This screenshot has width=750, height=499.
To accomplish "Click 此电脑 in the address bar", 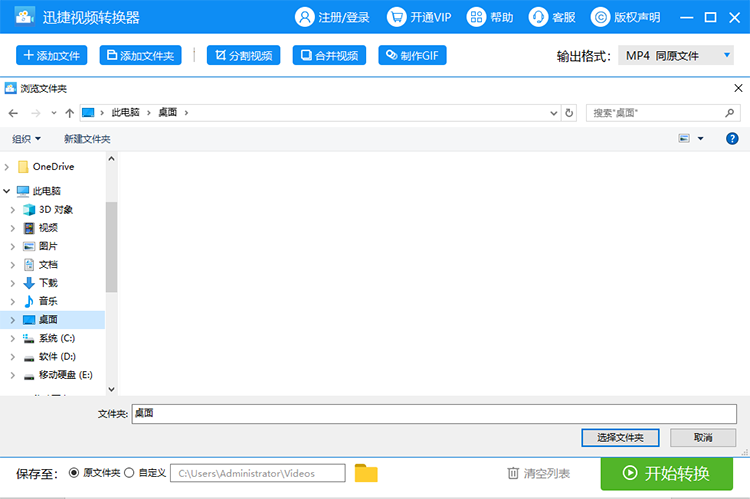I will [125, 112].
